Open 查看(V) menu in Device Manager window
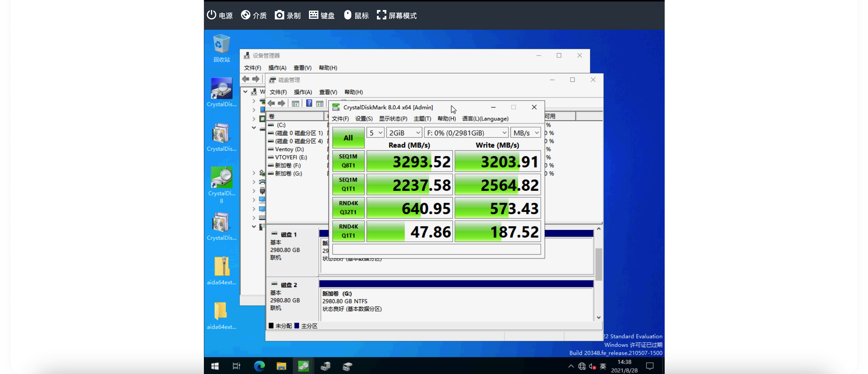Viewport: 868px width, 374px height. click(x=302, y=68)
